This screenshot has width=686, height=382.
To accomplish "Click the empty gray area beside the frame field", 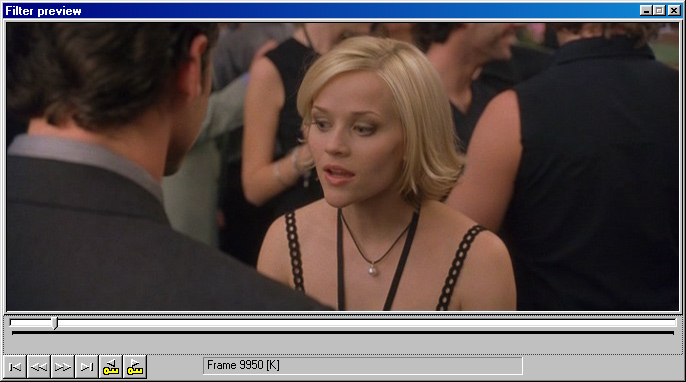I will [602, 367].
